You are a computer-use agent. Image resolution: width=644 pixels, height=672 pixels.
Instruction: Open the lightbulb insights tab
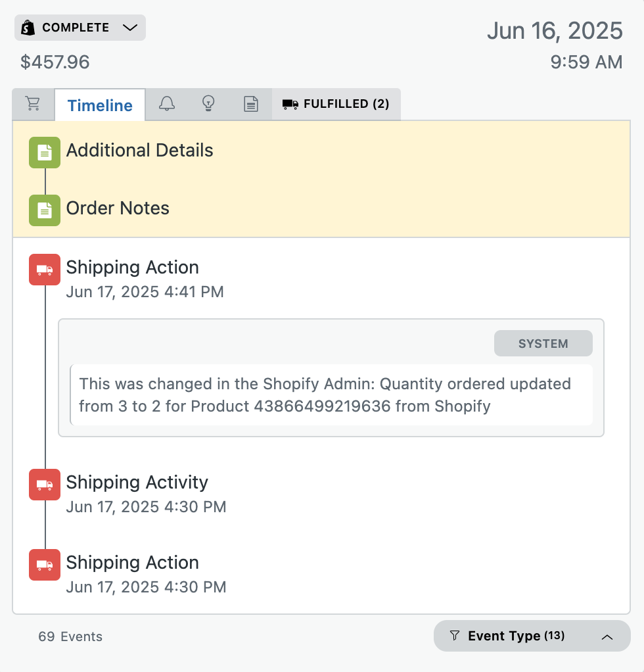pyautogui.click(x=208, y=104)
